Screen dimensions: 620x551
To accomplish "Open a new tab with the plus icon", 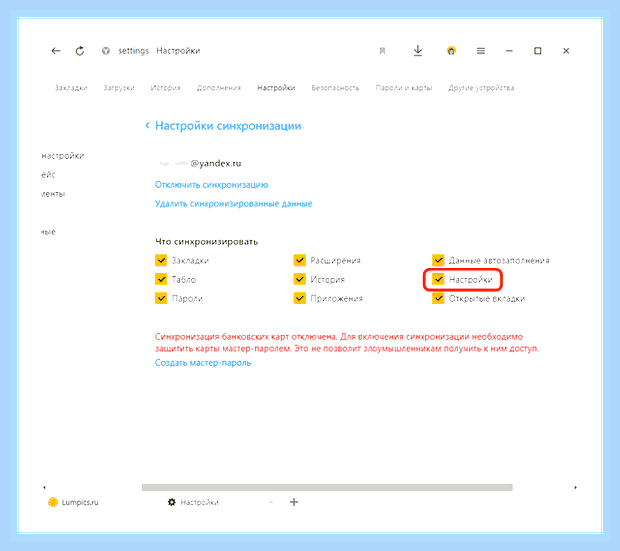I will [294, 502].
